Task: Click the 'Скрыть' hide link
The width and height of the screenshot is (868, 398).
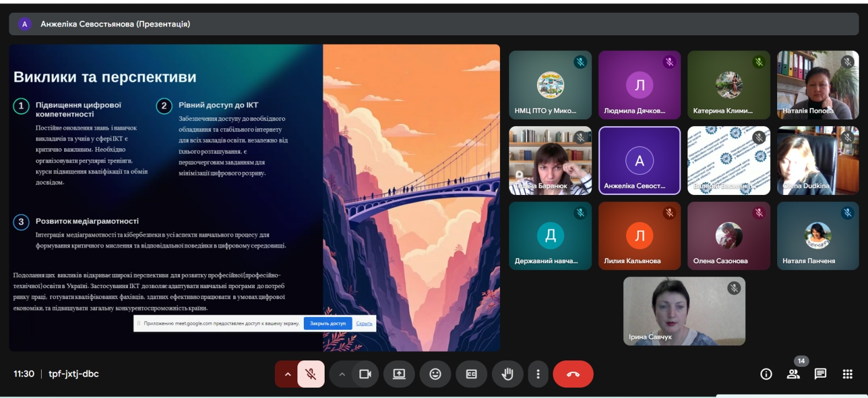Action: tap(364, 323)
